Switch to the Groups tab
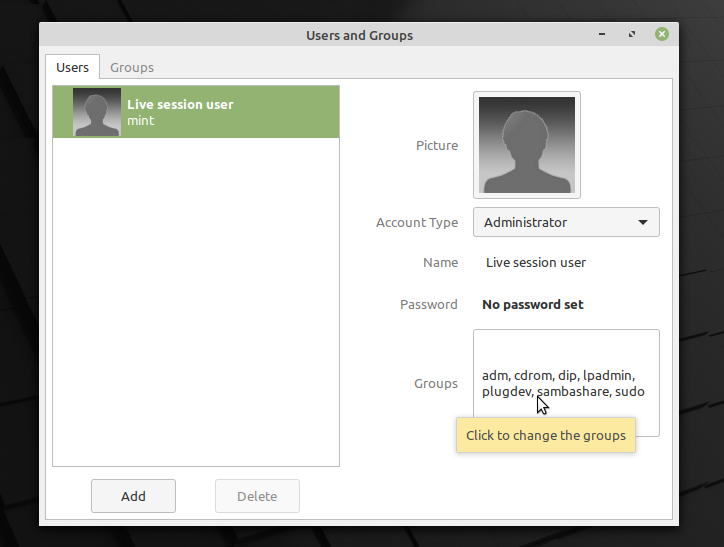 click(x=132, y=67)
